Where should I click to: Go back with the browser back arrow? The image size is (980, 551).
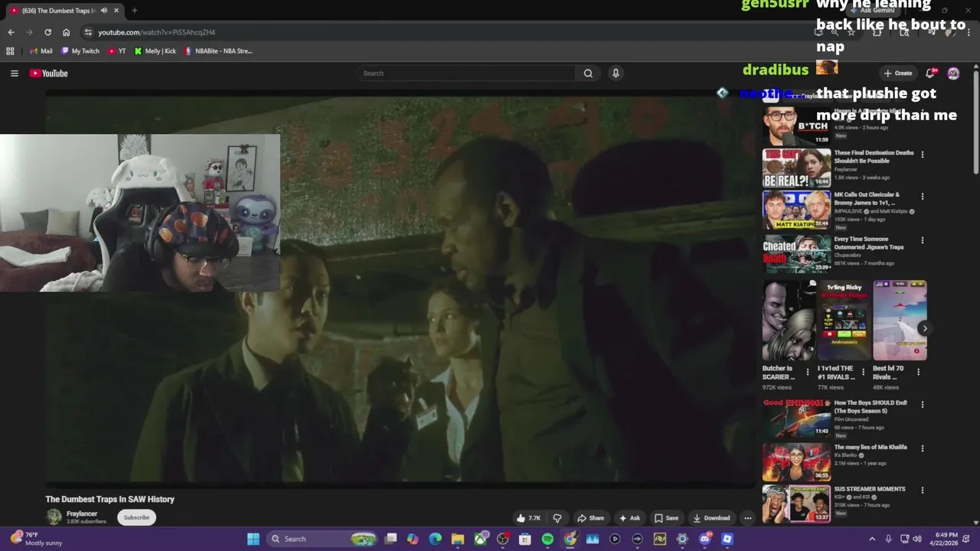(x=11, y=32)
